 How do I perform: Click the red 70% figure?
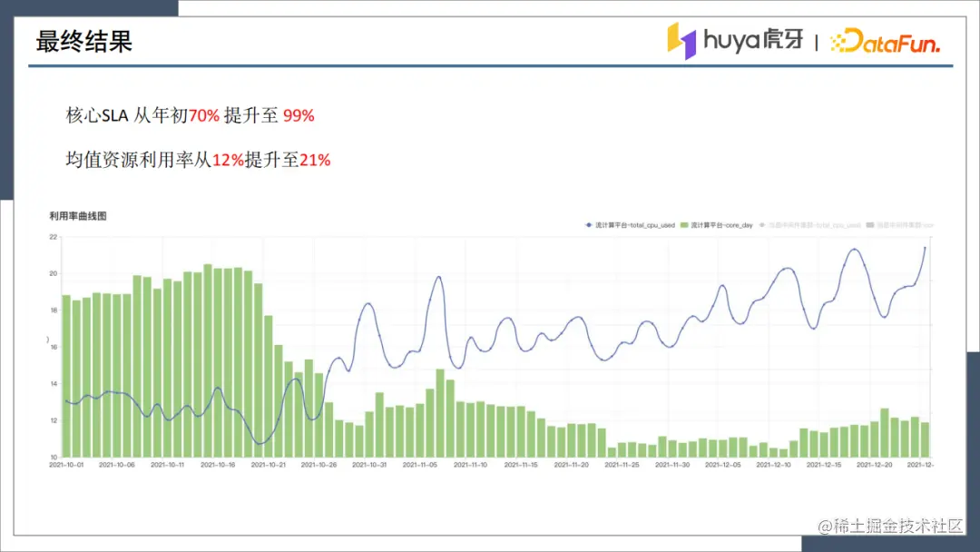point(204,115)
